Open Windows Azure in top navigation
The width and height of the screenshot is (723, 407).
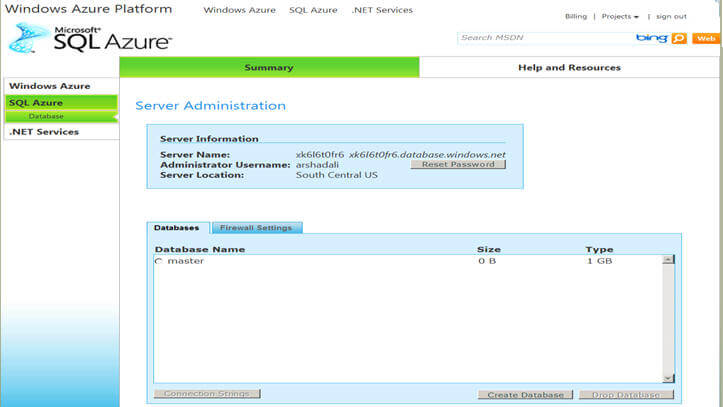tap(239, 10)
